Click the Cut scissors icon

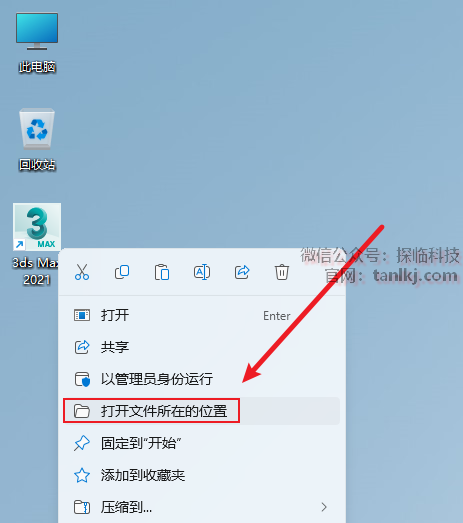(82, 272)
